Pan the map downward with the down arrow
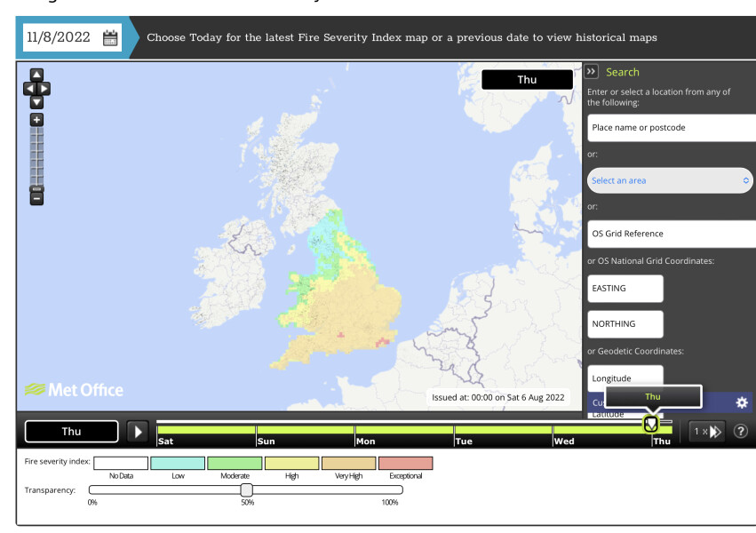 coord(36,102)
